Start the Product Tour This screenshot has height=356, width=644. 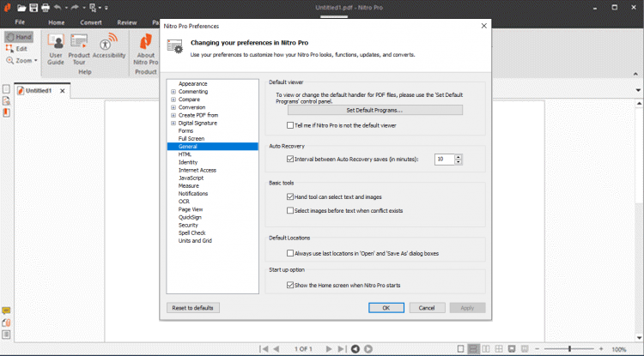(x=79, y=49)
